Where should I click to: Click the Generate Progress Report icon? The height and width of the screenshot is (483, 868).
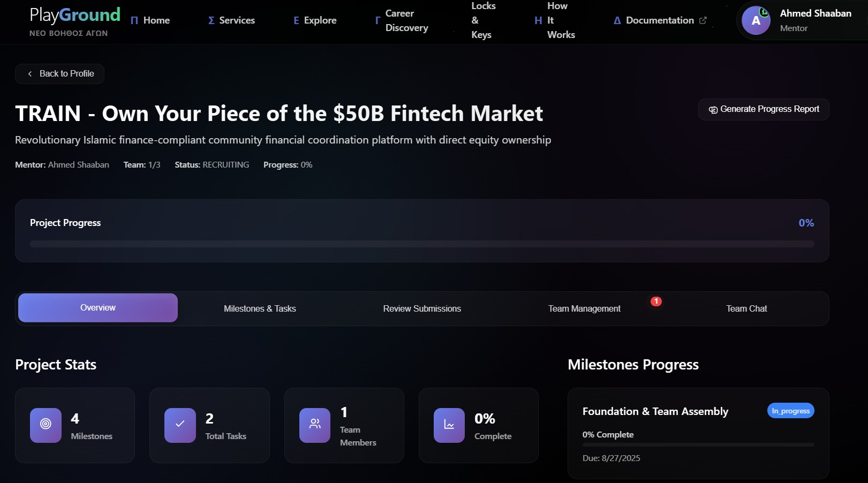713,110
